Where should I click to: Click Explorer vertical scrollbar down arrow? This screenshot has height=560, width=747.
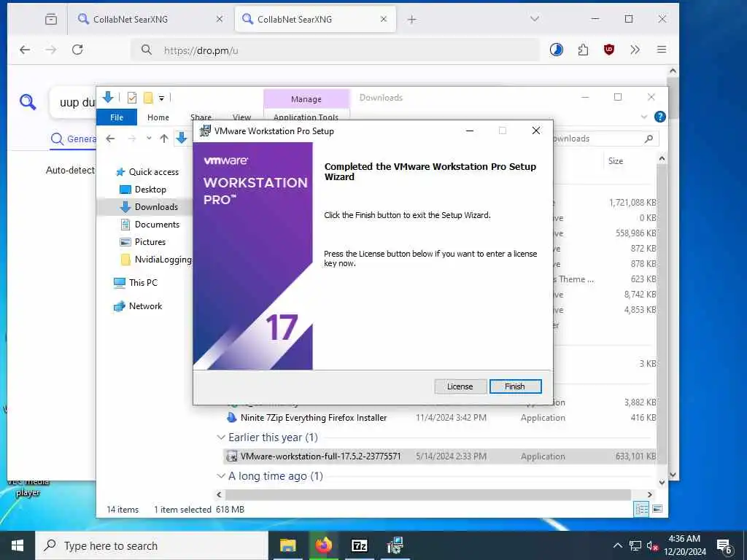pos(662,483)
